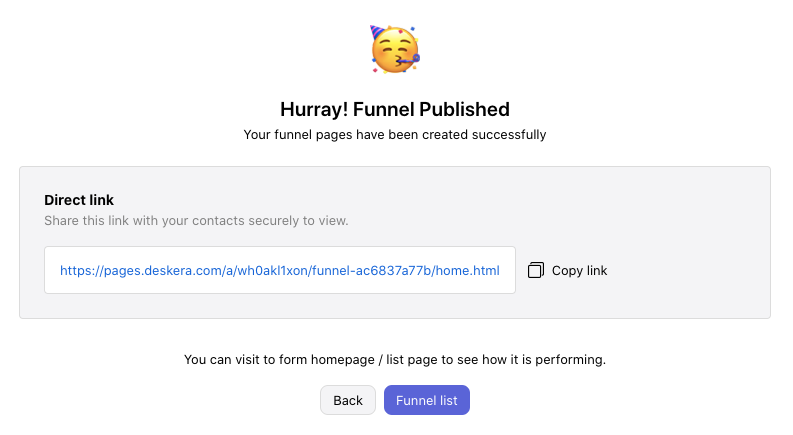Focus the direct link field box
Screen dimensions: 793x435
(x=280, y=270)
